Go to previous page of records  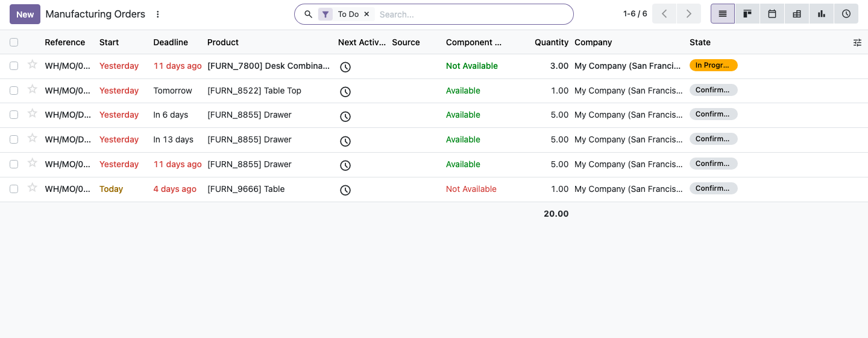click(x=664, y=14)
